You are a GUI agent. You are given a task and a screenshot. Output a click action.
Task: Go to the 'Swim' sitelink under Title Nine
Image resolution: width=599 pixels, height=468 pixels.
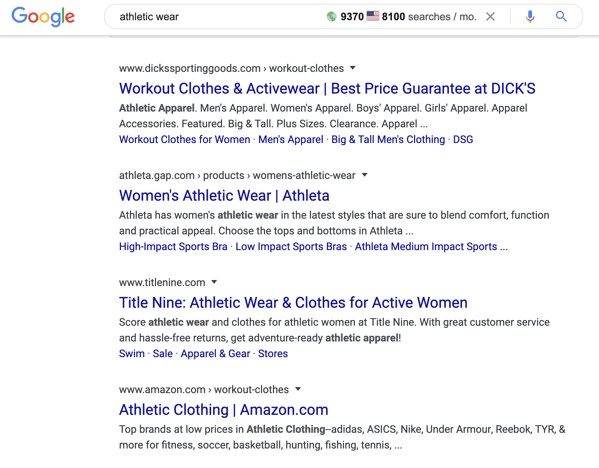(x=132, y=353)
